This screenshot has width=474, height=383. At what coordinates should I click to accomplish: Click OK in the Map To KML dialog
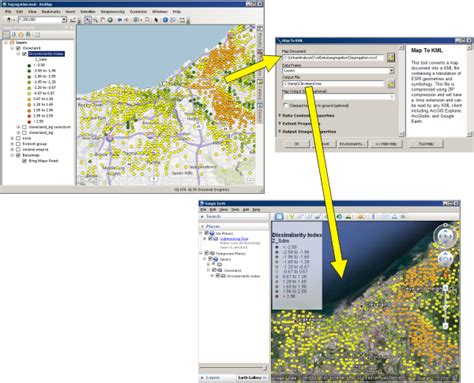pyautogui.click(x=297, y=144)
